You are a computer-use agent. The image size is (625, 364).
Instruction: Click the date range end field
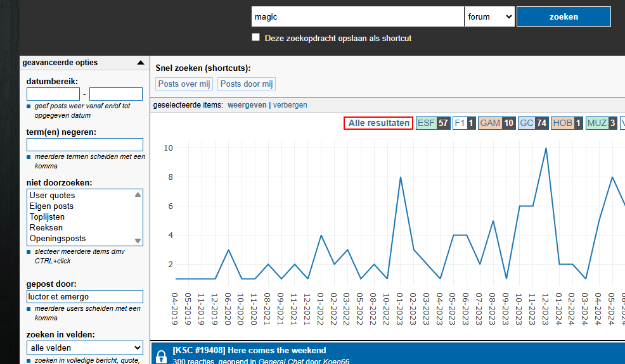(x=116, y=94)
